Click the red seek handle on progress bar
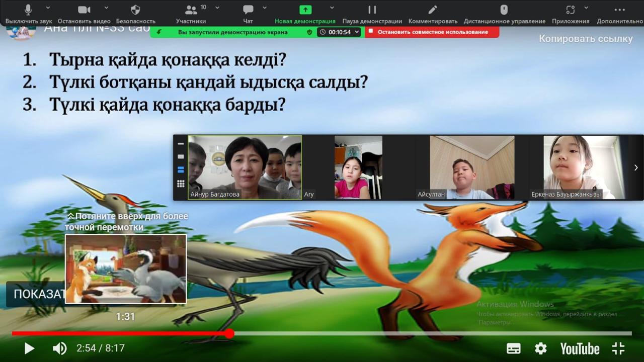 pos(229,333)
